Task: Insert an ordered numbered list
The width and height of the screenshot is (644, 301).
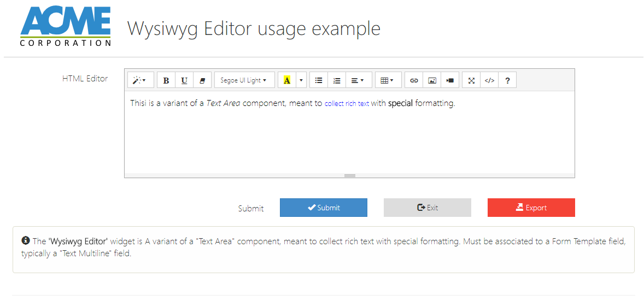Action: click(x=337, y=80)
